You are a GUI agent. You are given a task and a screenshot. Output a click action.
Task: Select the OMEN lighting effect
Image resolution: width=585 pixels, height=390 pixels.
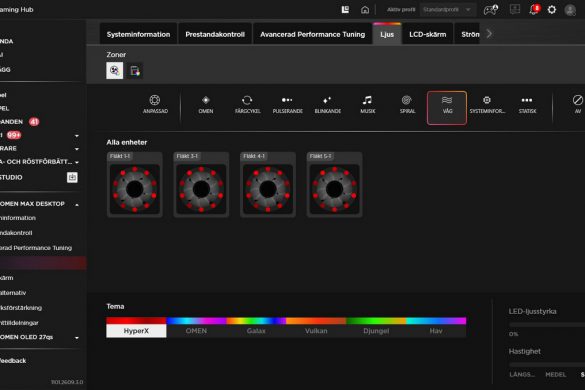[x=206, y=104]
